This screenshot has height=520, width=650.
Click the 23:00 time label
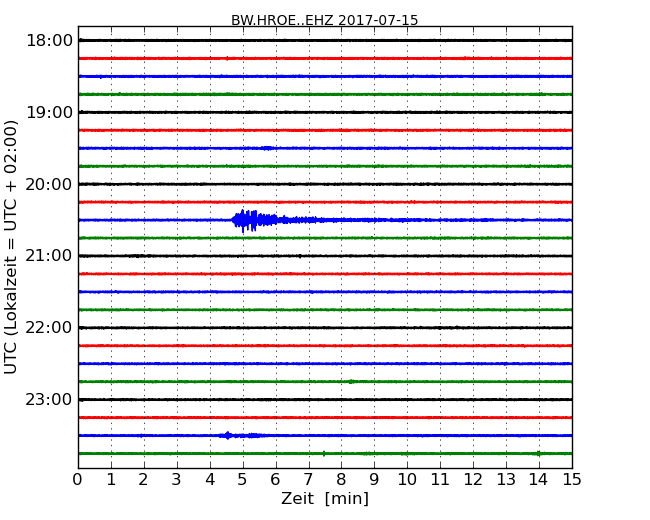coord(49,399)
